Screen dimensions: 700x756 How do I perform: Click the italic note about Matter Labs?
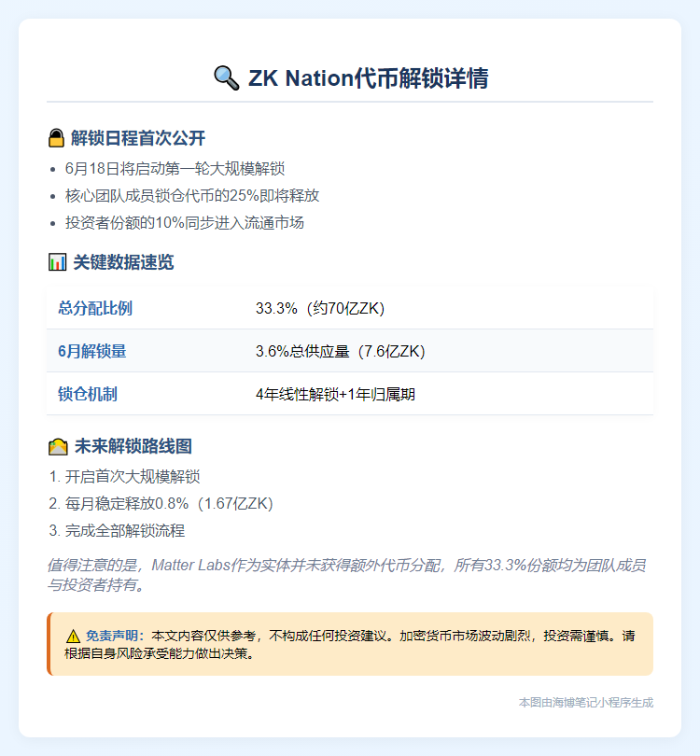click(x=346, y=575)
